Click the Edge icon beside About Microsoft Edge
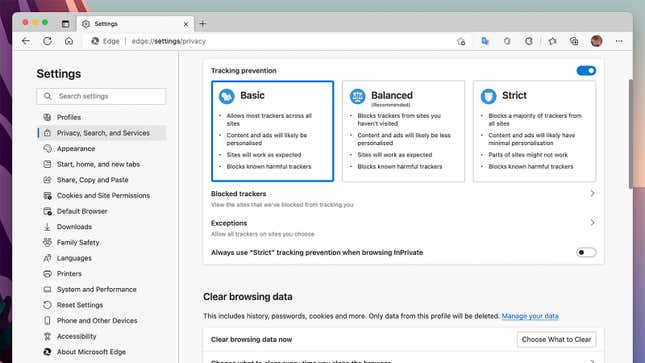Image resolution: width=645 pixels, height=363 pixels. tap(47, 352)
